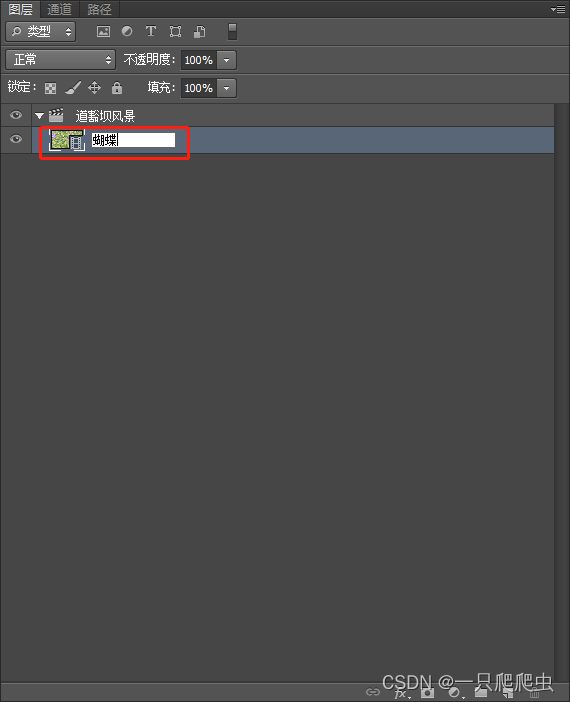Lock transparent pixels checkerboard icon
Screen dimensions: 570x702
[x=51, y=88]
